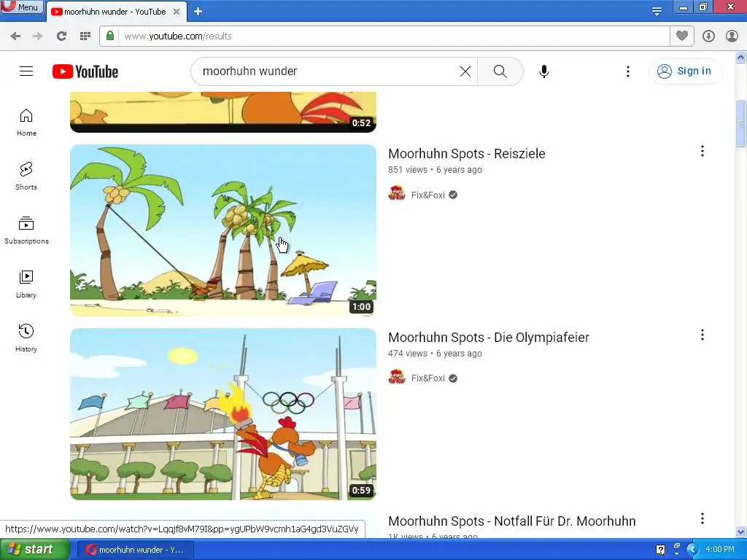Open History in the sidebar
747x560 pixels.
point(26,338)
